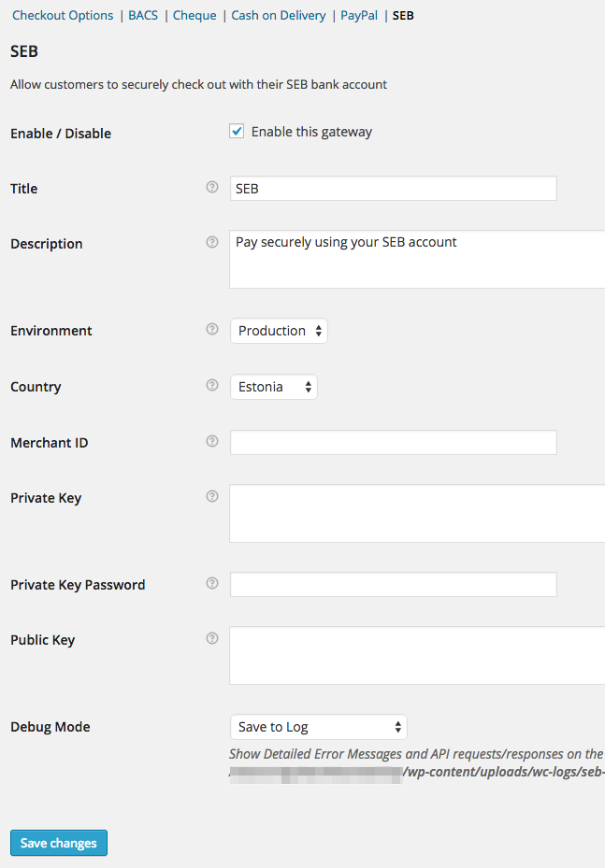Click the Save changes button
Screen dimensions: 605x868
58,842
